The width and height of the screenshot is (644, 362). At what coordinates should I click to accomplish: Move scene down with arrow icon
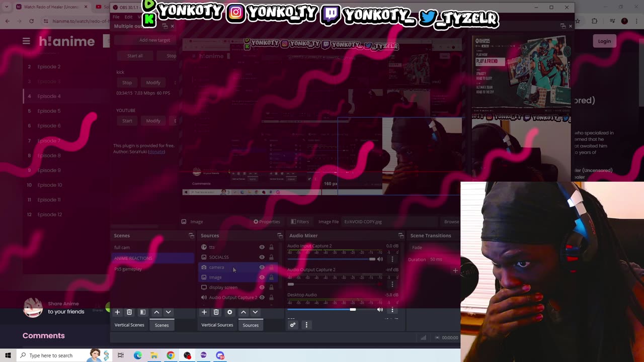coord(169,312)
